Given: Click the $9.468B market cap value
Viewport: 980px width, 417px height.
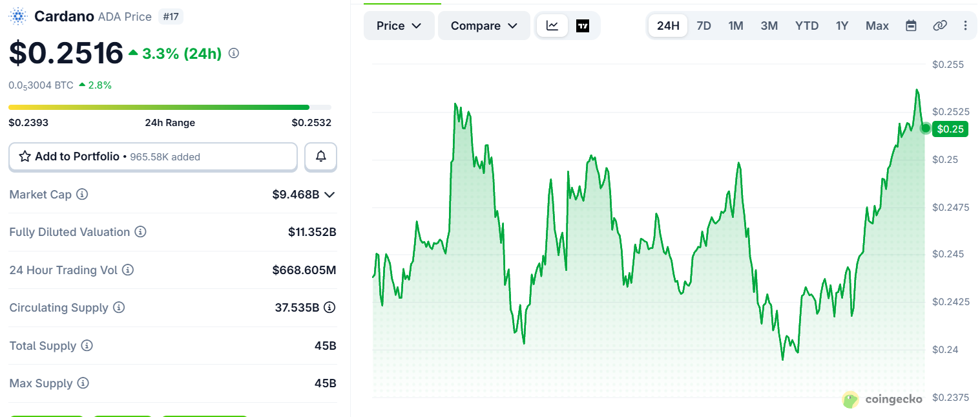Looking at the screenshot, I should (x=296, y=194).
